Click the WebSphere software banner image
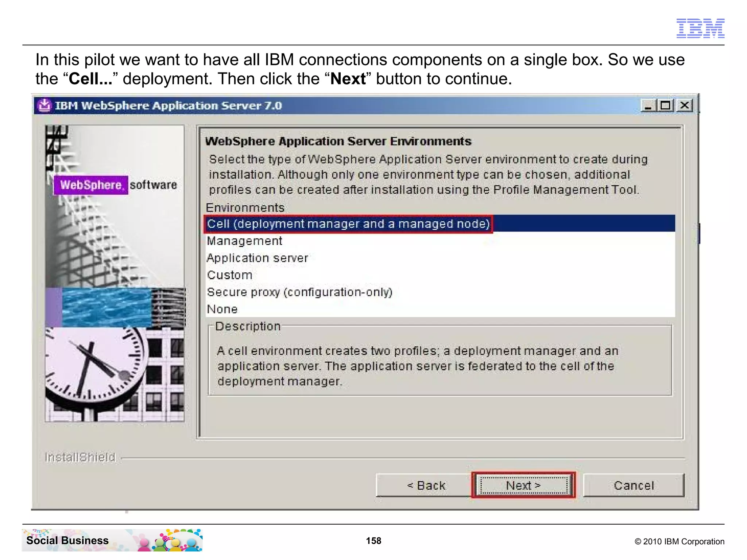The height and width of the screenshot is (560, 747). (x=115, y=273)
